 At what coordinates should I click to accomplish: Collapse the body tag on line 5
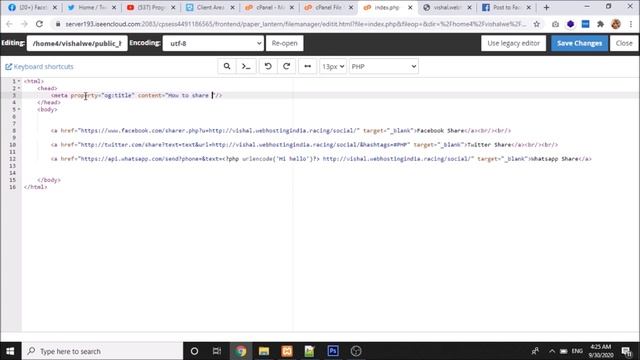click(x=19, y=109)
